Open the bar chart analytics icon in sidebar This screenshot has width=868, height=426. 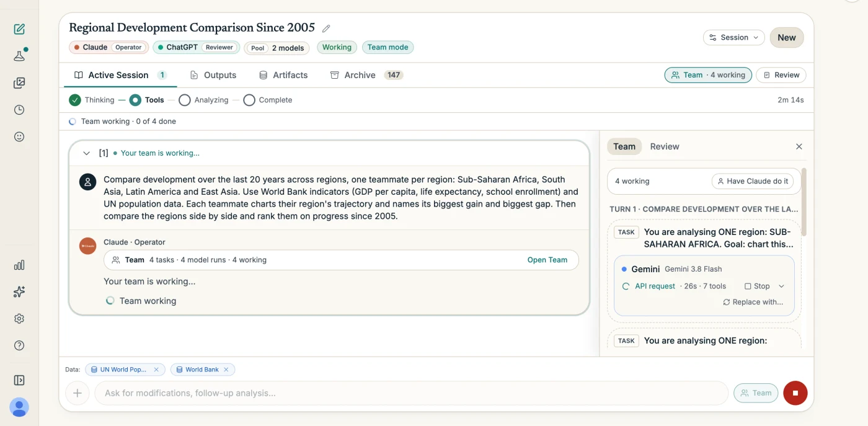tap(19, 265)
